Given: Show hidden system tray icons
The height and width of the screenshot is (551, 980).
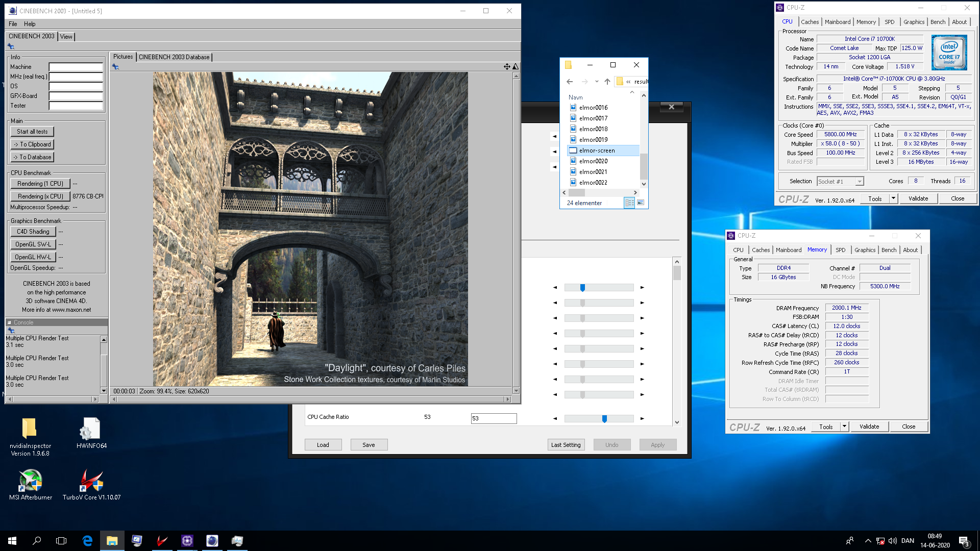Looking at the screenshot, I should click(868, 541).
